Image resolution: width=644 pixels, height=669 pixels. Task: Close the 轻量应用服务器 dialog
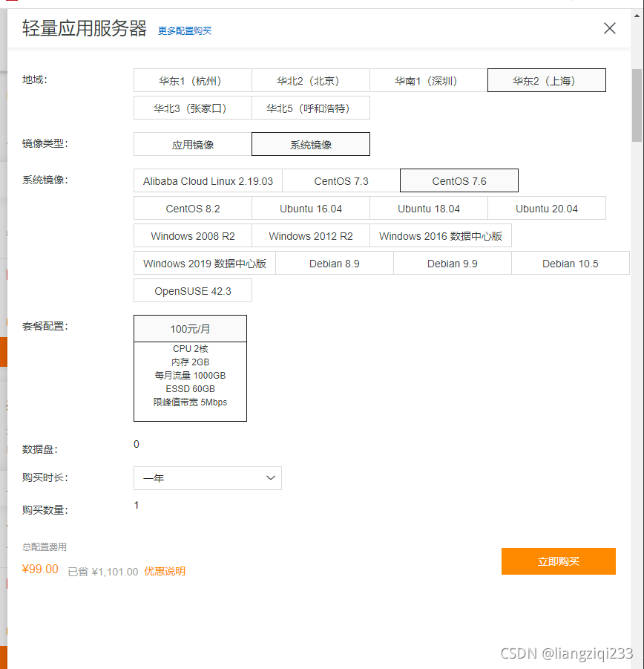[609, 28]
